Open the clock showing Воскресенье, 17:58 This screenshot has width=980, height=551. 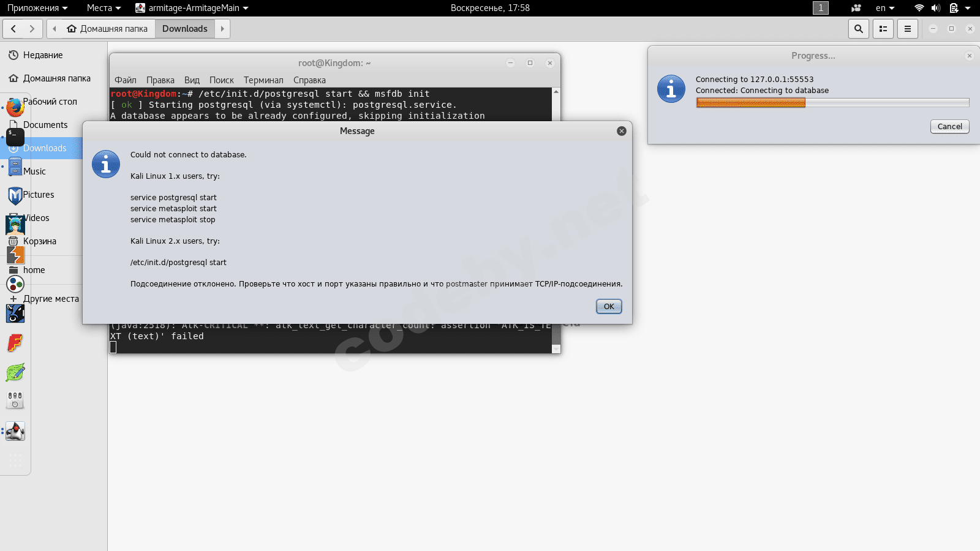[x=490, y=8]
